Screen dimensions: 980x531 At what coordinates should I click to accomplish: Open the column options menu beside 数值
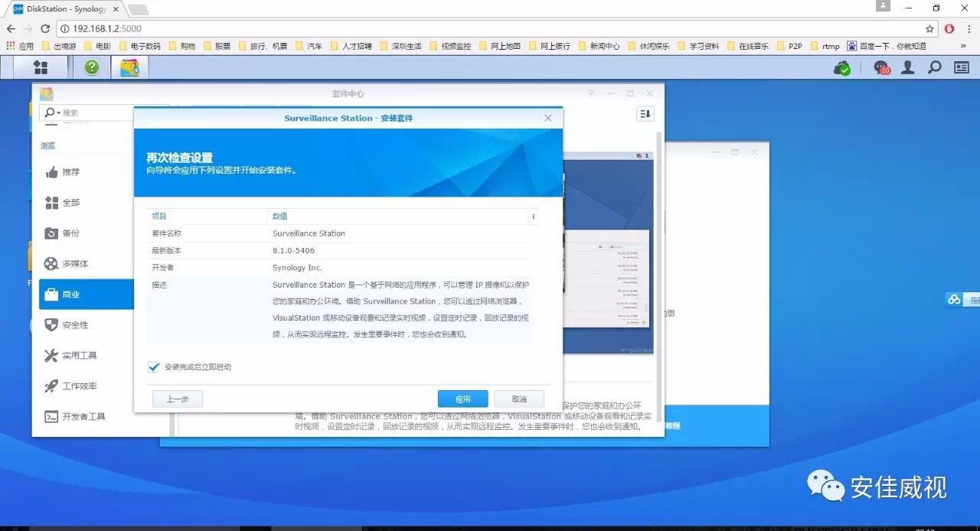534,217
